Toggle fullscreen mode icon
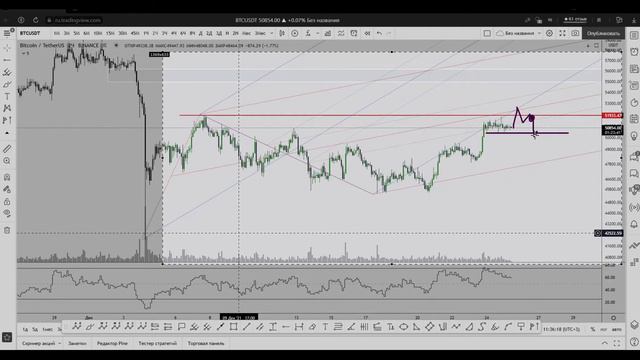640x360 pixels. coord(562,33)
